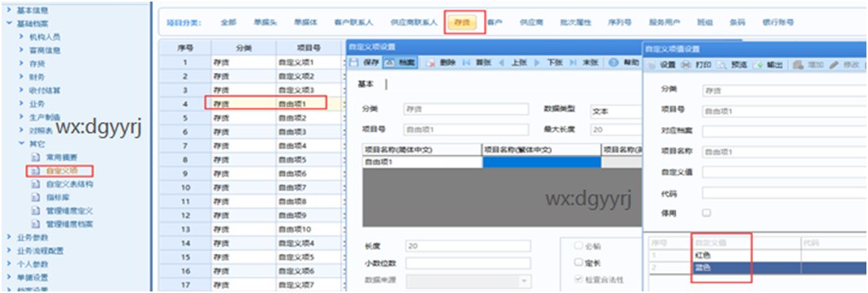The width and height of the screenshot is (868, 293).
Task: Toggle the 必输 checkbox
Action: click(x=578, y=246)
